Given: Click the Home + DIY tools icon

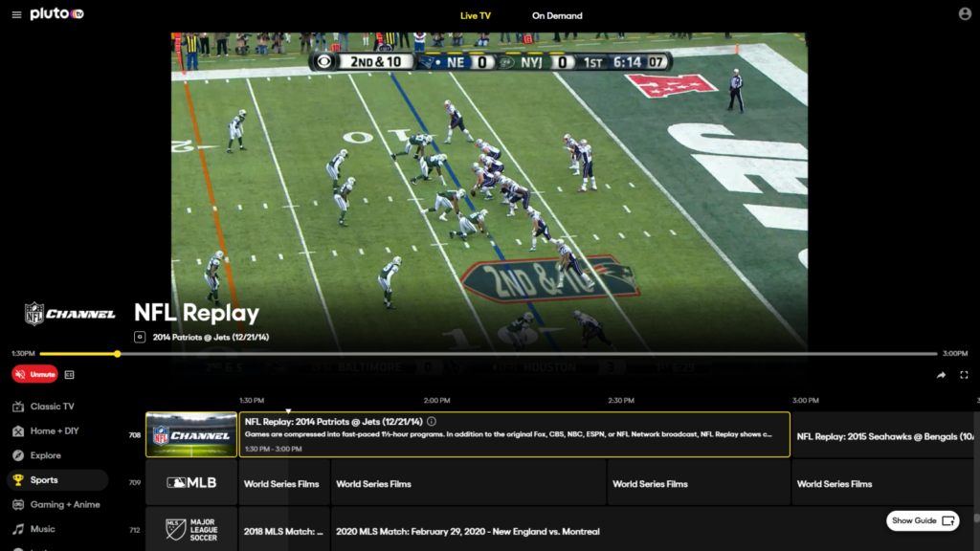Looking at the screenshot, I should point(18,431).
